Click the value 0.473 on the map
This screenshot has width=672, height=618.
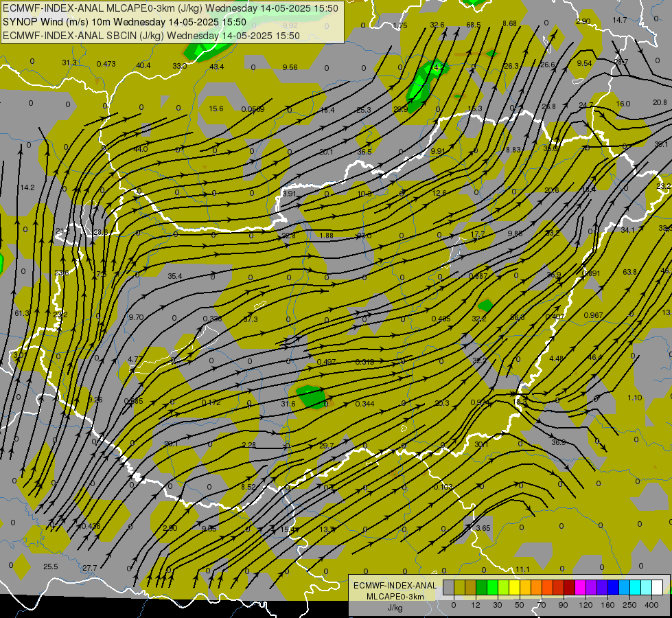click(106, 64)
